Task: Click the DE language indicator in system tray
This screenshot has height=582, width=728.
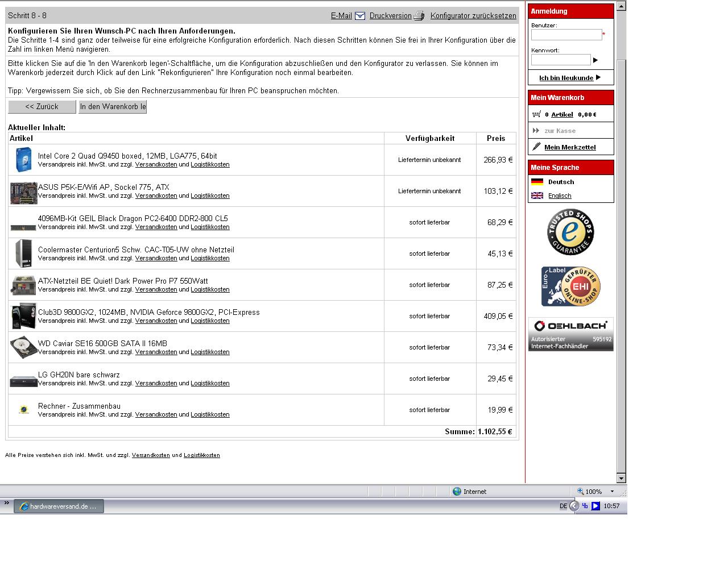Action: (x=563, y=506)
